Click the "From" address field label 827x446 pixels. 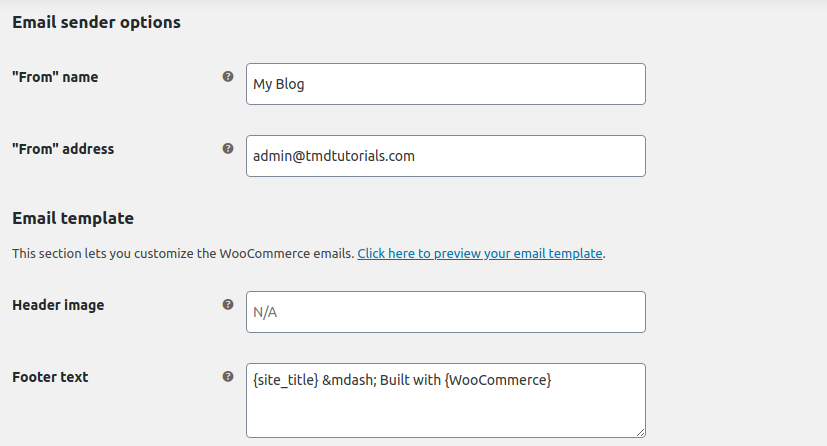(63, 149)
